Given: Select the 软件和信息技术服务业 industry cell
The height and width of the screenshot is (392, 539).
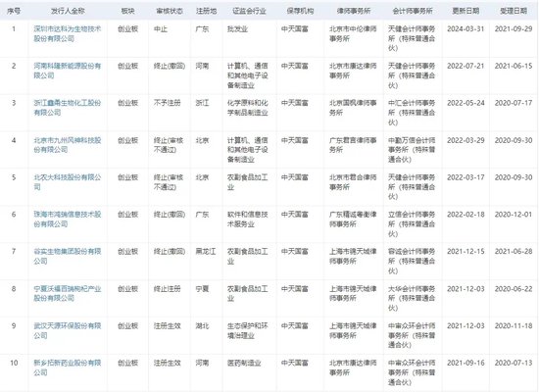Looking at the screenshot, I should [248, 220].
